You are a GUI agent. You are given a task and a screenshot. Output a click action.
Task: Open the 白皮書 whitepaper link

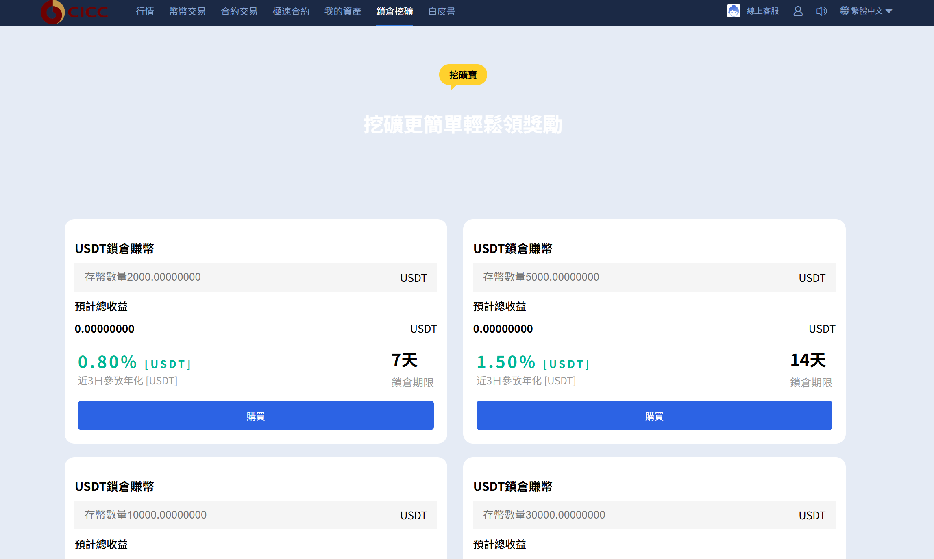pyautogui.click(x=442, y=11)
